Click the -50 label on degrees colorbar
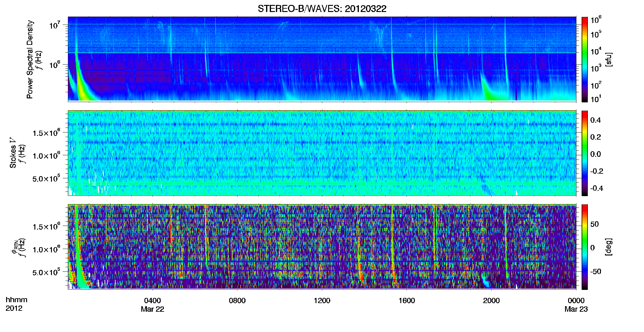The height and width of the screenshot is (332, 644). 595,271
